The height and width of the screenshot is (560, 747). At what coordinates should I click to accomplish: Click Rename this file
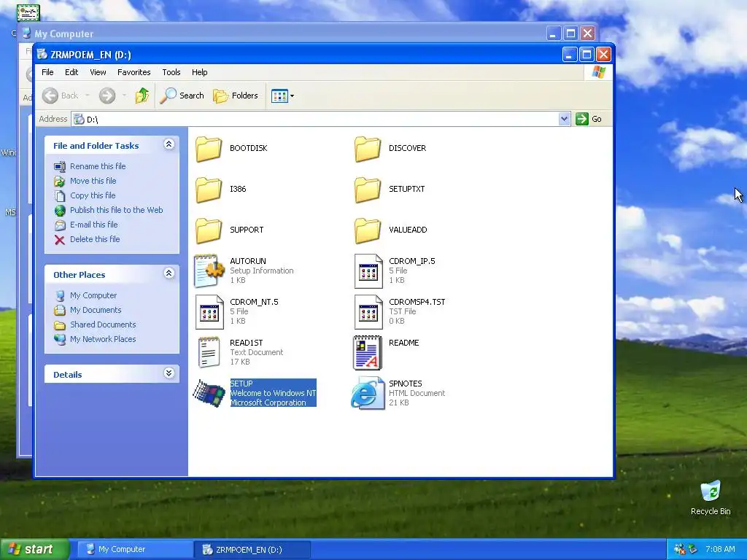point(98,166)
